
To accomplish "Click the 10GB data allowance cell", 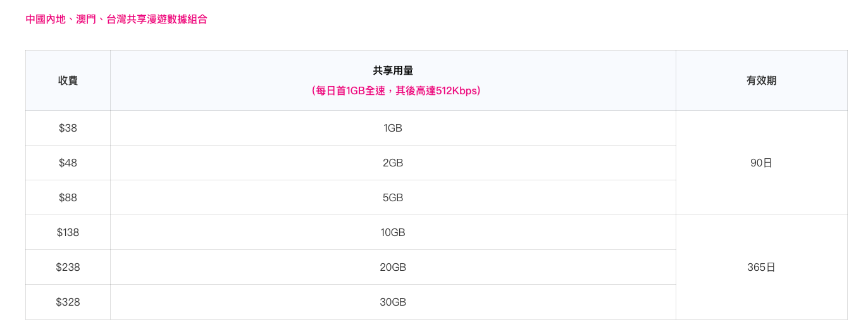I will (393, 232).
